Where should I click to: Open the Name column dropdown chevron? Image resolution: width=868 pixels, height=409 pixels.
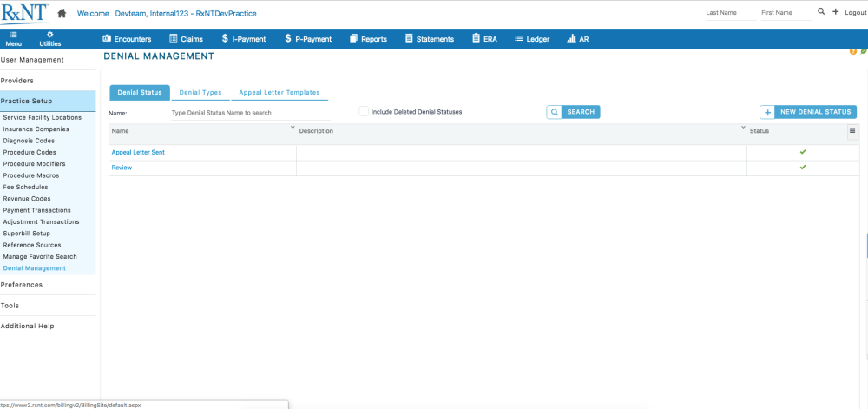(x=293, y=128)
